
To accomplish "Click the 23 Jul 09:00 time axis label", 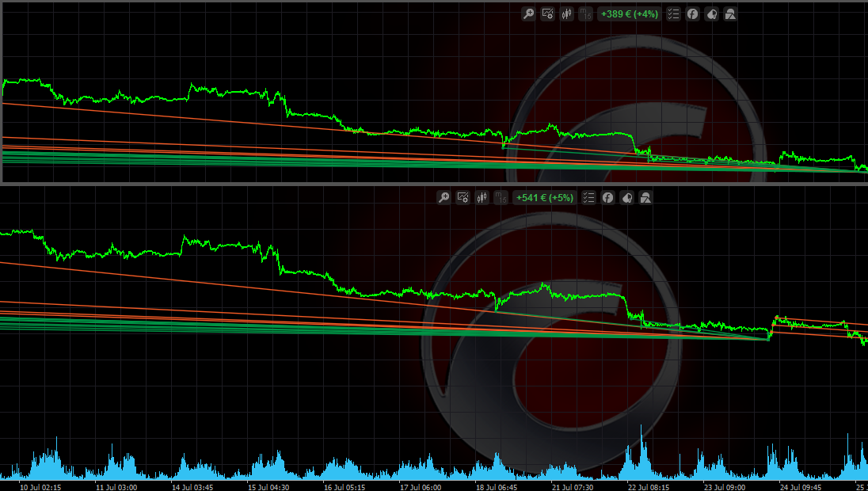I will click(x=725, y=486).
